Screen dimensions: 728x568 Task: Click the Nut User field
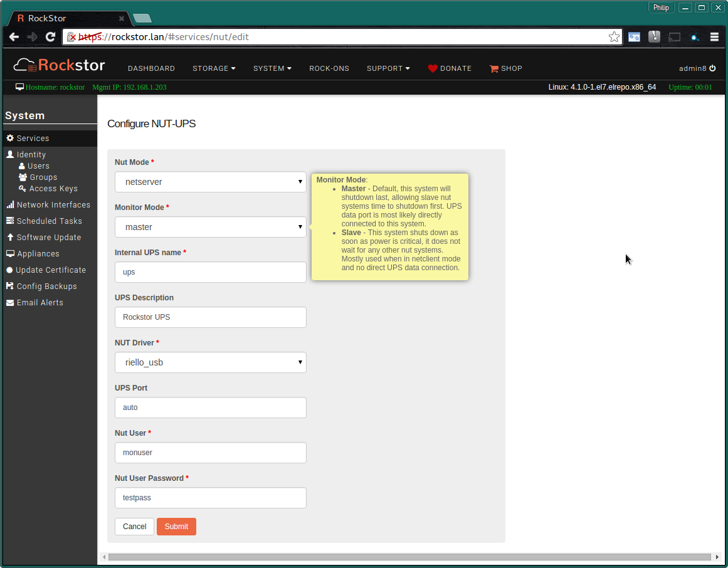[210, 453]
